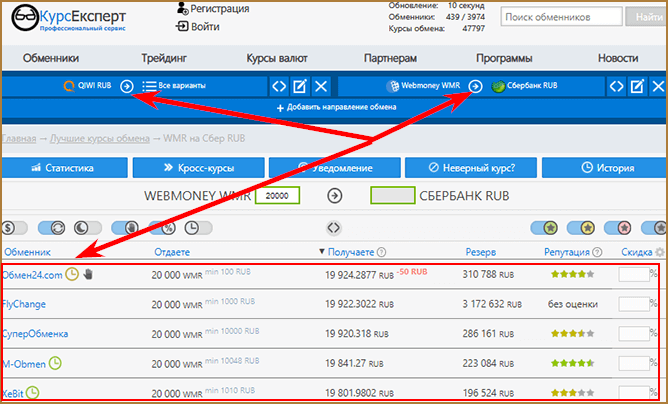The height and width of the screenshot is (404, 668).
Task: Edit the WEBMONEY WMR amount field
Action: click(277, 196)
